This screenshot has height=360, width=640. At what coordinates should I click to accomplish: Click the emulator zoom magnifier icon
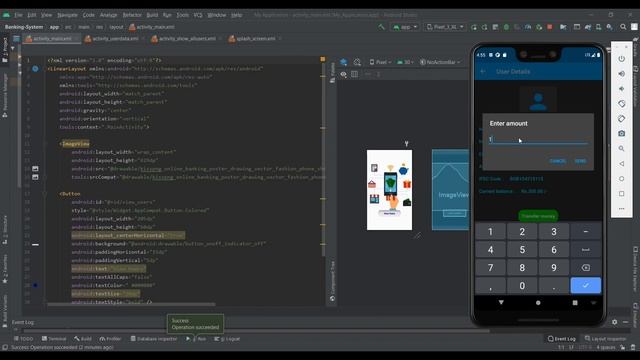(621, 149)
